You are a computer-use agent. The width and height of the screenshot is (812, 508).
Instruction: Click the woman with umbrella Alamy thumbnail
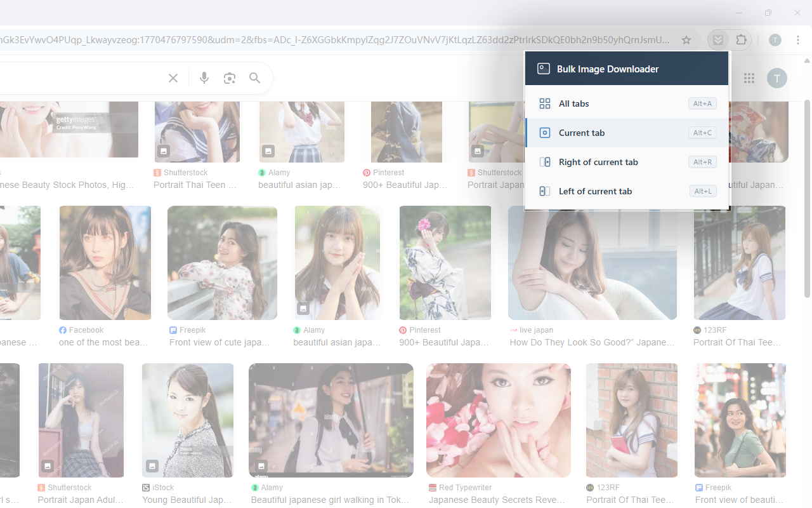coord(331,420)
